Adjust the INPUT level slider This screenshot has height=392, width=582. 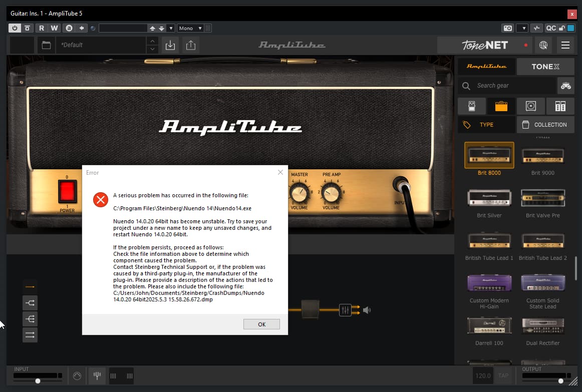(x=38, y=381)
